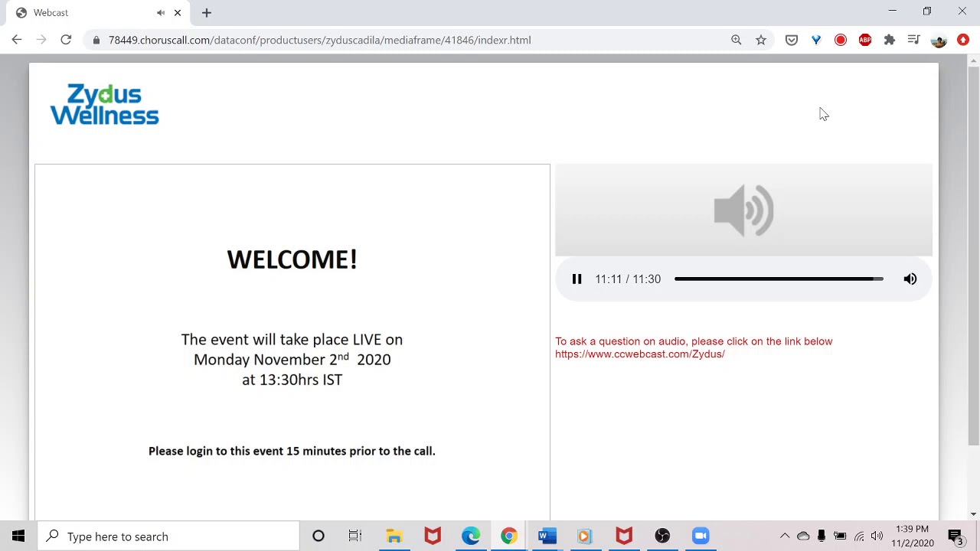Open the ccwebcast.com/Zydus question link
The width and height of the screenshot is (980, 551).
(639, 354)
